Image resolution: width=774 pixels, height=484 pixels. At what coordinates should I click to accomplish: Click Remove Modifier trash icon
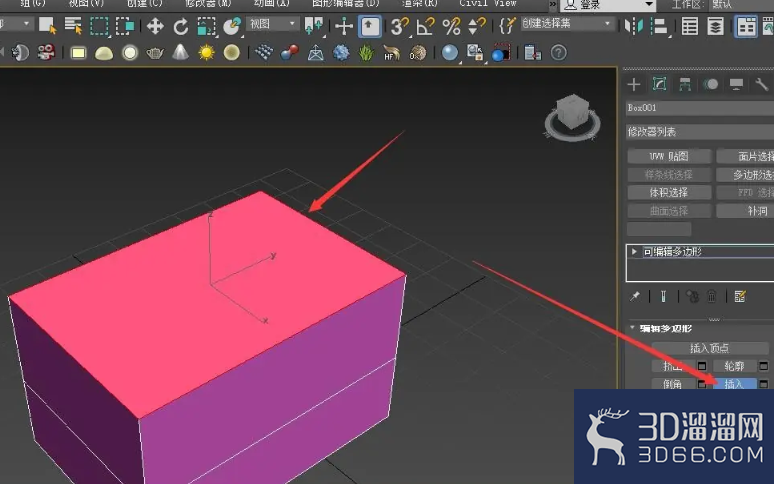[711, 296]
